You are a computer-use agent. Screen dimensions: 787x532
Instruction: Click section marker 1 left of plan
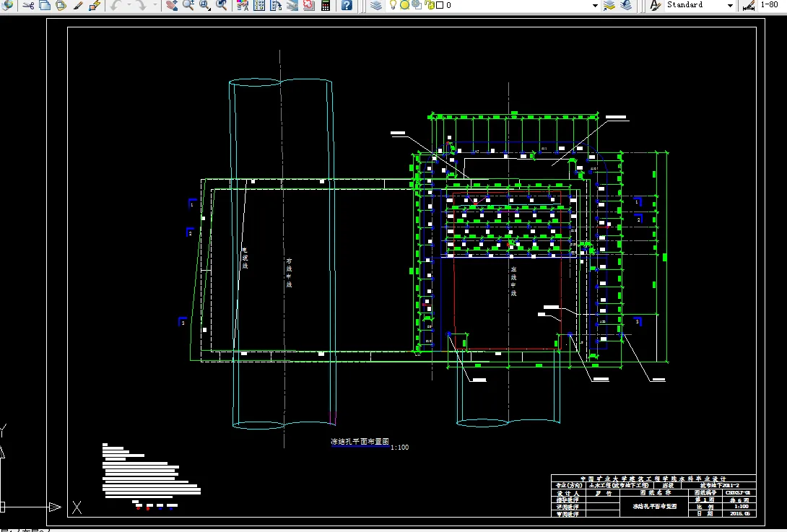coord(192,204)
